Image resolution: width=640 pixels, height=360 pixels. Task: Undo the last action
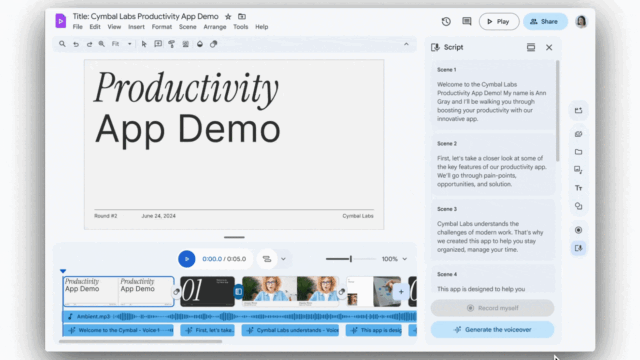[x=76, y=44]
